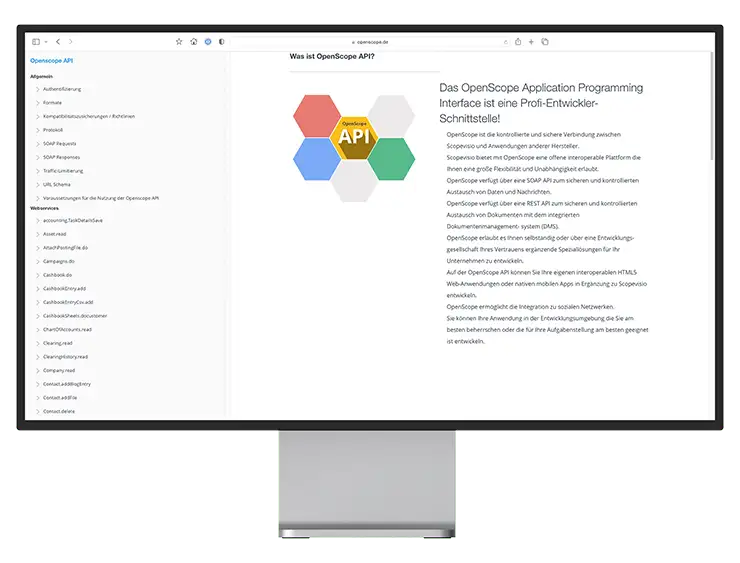Expand the Kompatibilitätszusicherungen / Richtlinien chevron
Image resolution: width=740 pixels, height=563 pixels.
38,116
